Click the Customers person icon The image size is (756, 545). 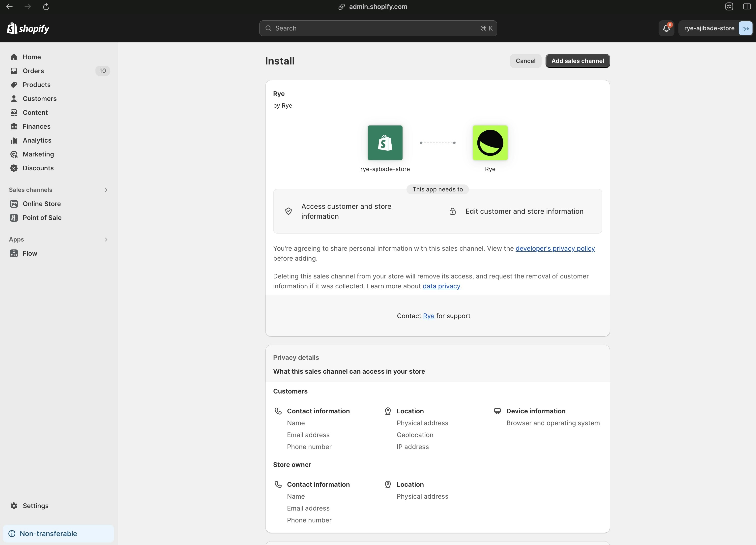click(14, 99)
